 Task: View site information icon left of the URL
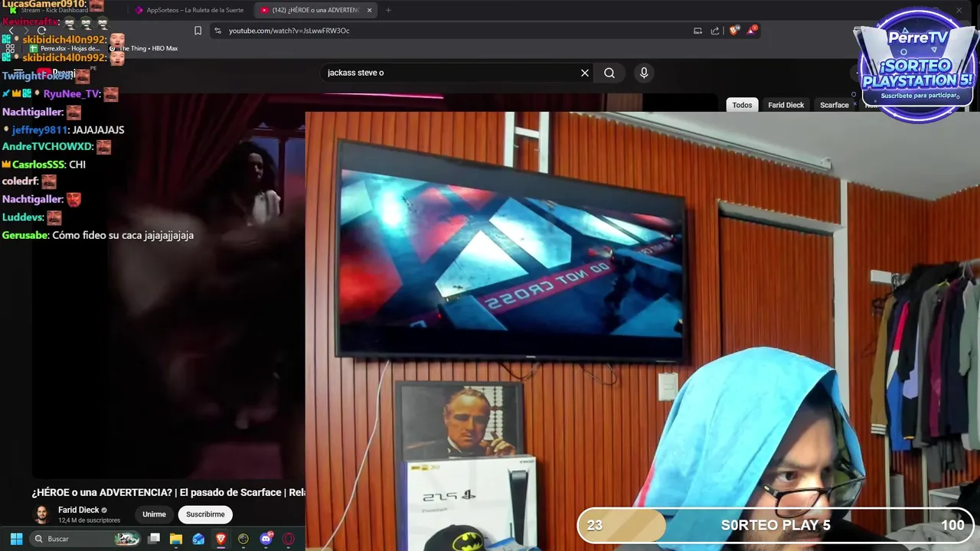coord(217,31)
